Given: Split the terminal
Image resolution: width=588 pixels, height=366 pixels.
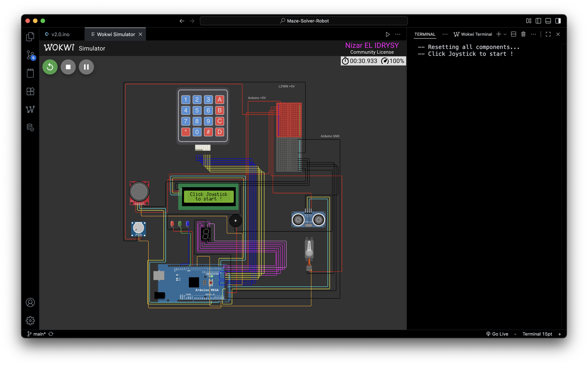Looking at the screenshot, I should click(x=514, y=34).
